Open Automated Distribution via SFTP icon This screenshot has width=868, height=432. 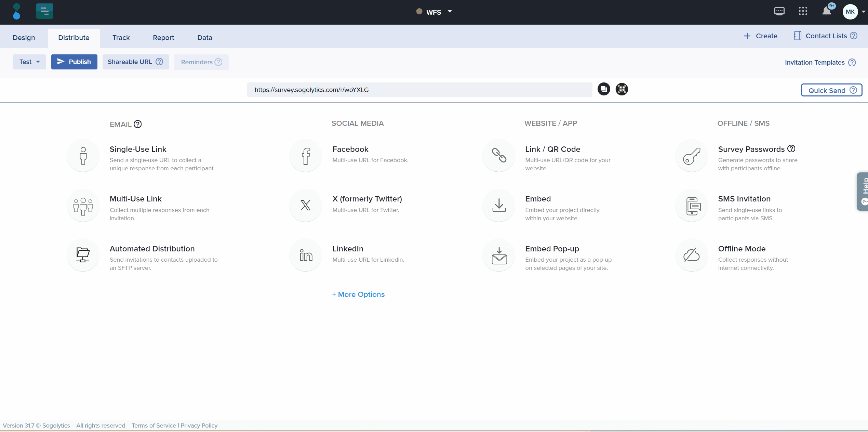coord(83,255)
